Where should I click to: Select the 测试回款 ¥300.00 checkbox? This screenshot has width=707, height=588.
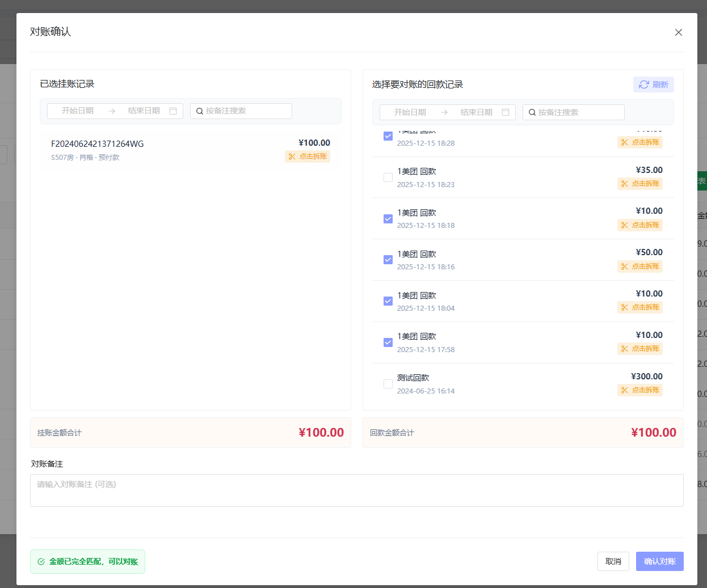pos(388,384)
